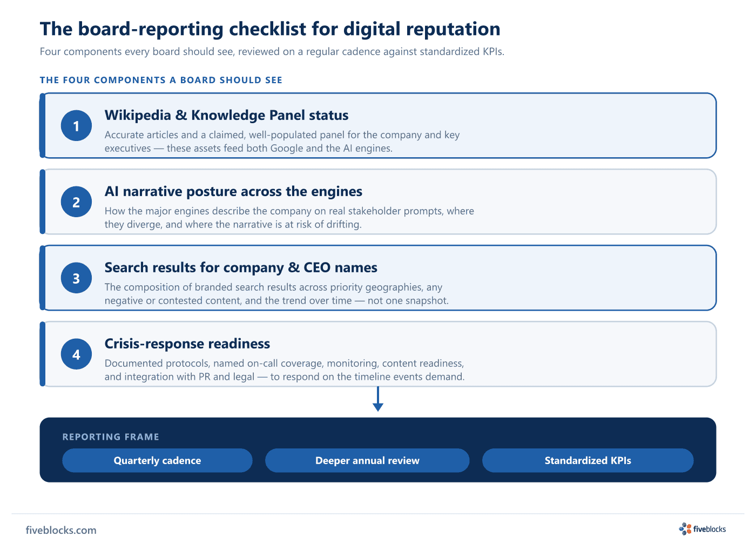Click the number 1 circle badge
The width and height of the screenshot is (756, 550).
pos(76,126)
